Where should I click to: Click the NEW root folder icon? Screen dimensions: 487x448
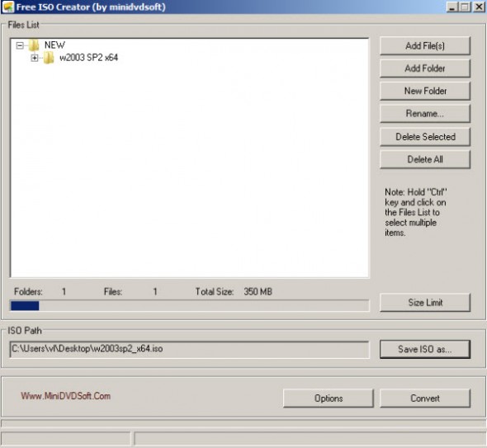(34, 45)
